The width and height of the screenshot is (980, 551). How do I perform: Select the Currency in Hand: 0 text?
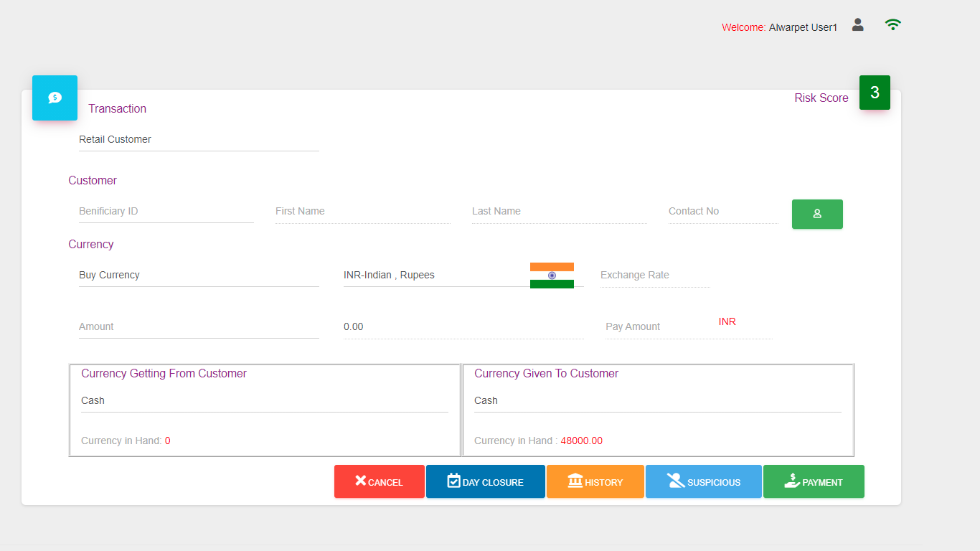[126, 441]
